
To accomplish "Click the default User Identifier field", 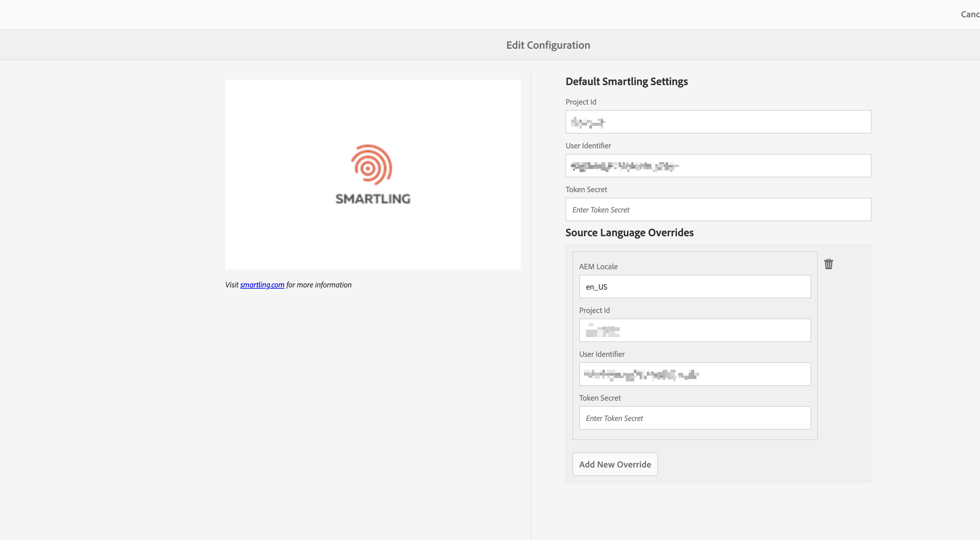I will tap(718, 166).
